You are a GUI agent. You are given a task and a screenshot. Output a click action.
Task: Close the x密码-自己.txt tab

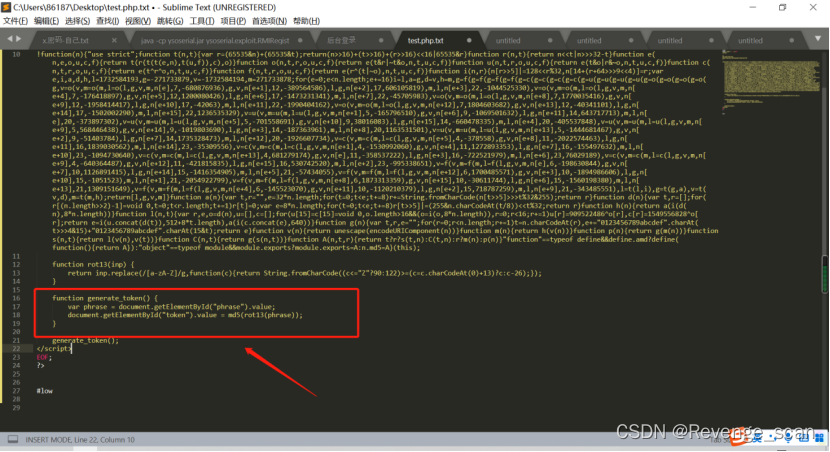coord(114,40)
